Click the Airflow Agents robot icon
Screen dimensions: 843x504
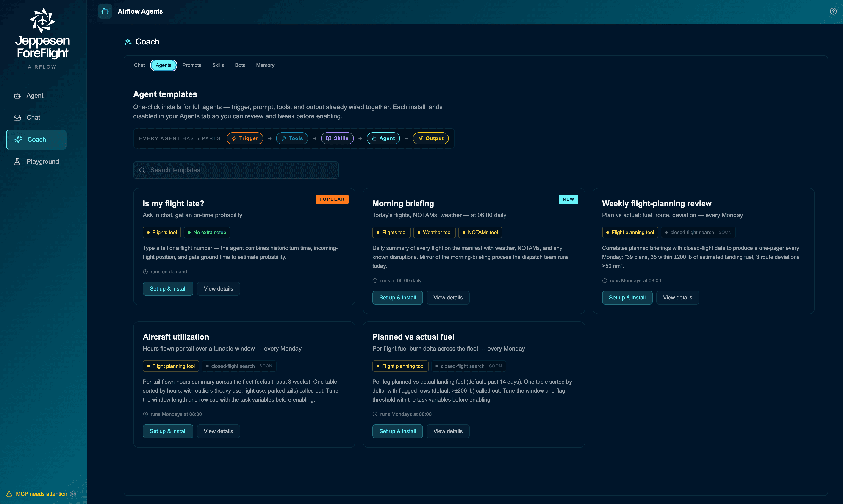point(105,11)
